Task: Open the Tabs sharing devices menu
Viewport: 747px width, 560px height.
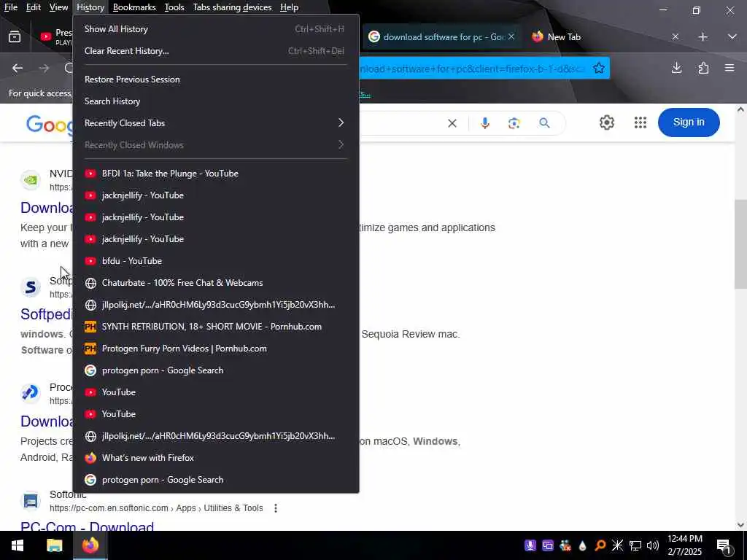Action: [x=232, y=7]
